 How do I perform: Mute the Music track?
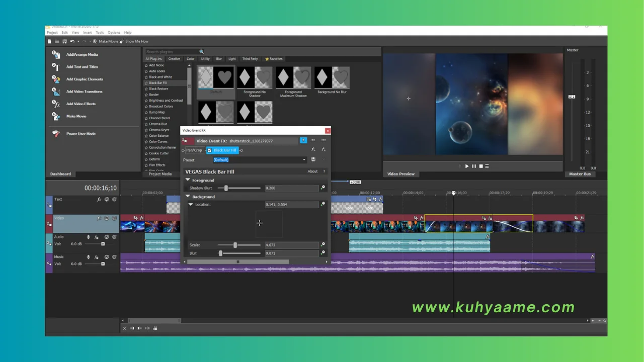click(107, 257)
